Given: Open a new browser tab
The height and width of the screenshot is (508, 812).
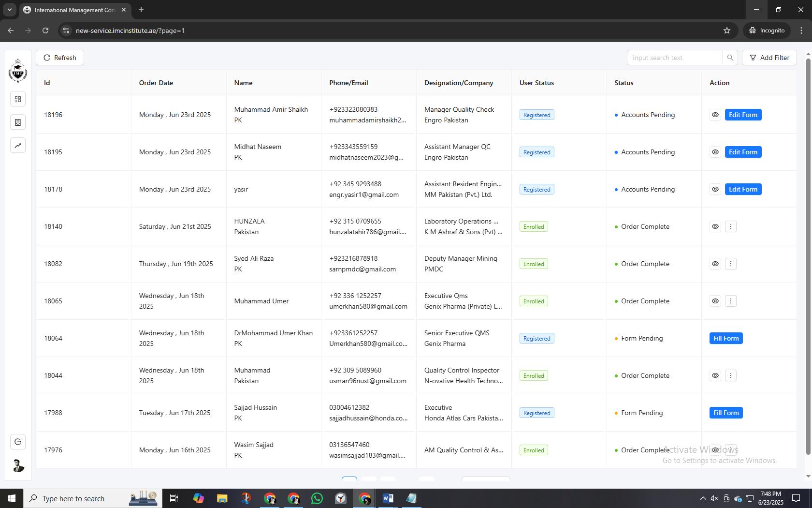Looking at the screenshot, I should point(141,10).
